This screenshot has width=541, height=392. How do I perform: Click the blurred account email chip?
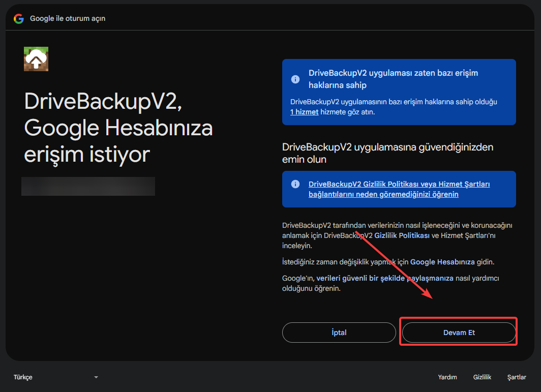88,186
